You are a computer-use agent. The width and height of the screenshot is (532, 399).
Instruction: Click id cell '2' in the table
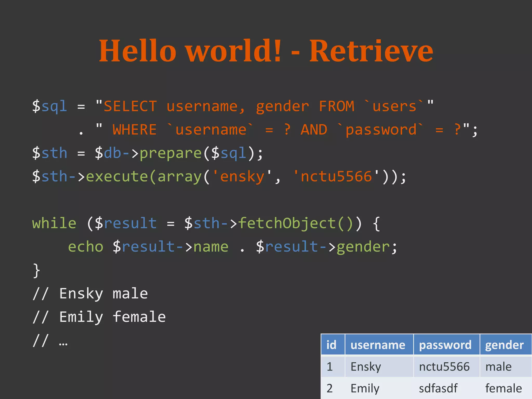point(333,388)
